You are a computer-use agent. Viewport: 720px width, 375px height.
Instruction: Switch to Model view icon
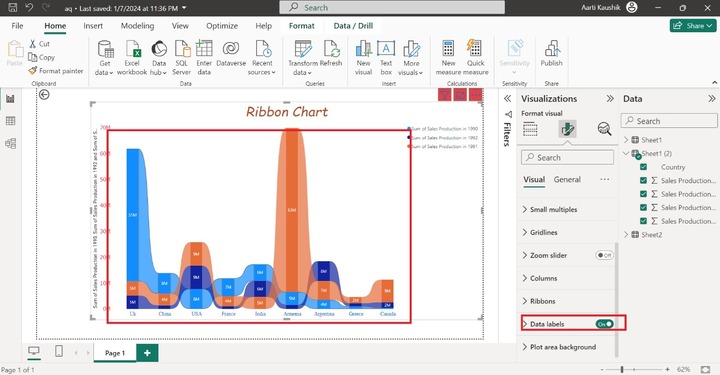click(x=10, y=143)
